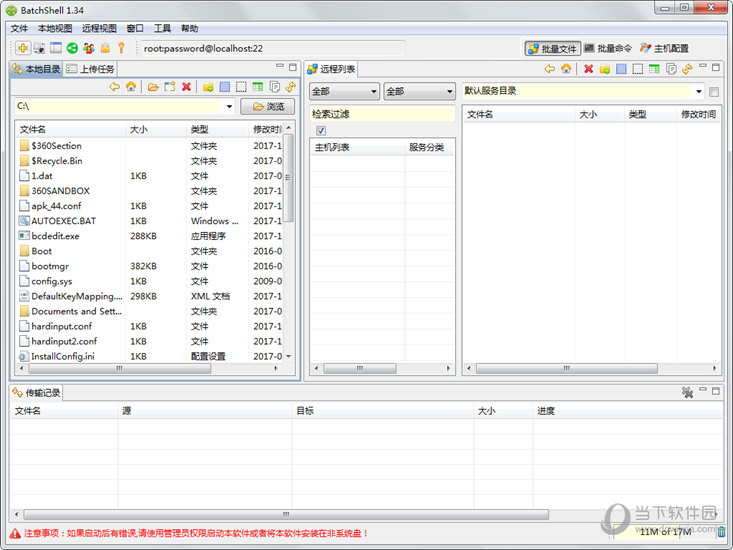
Task: Click the trash can icon in status bar
Action: [721, 532]
